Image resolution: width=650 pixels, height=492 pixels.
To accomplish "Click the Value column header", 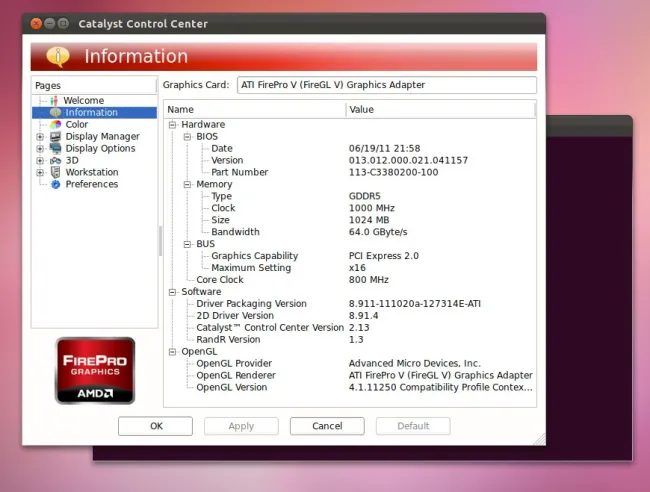I will (440, 110).
